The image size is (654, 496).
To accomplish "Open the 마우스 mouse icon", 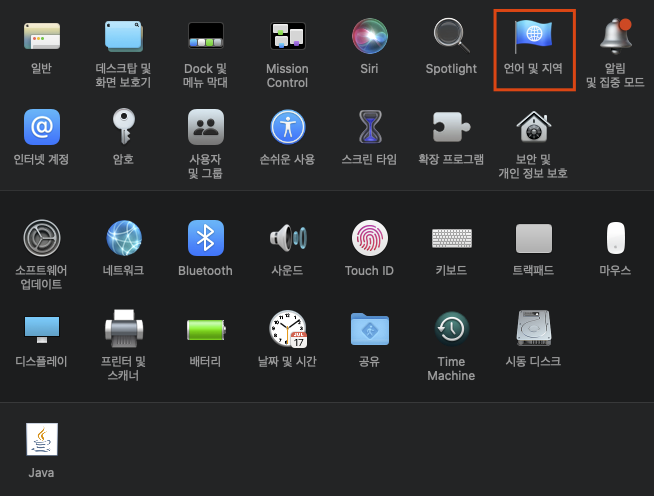I will [616, 238].
